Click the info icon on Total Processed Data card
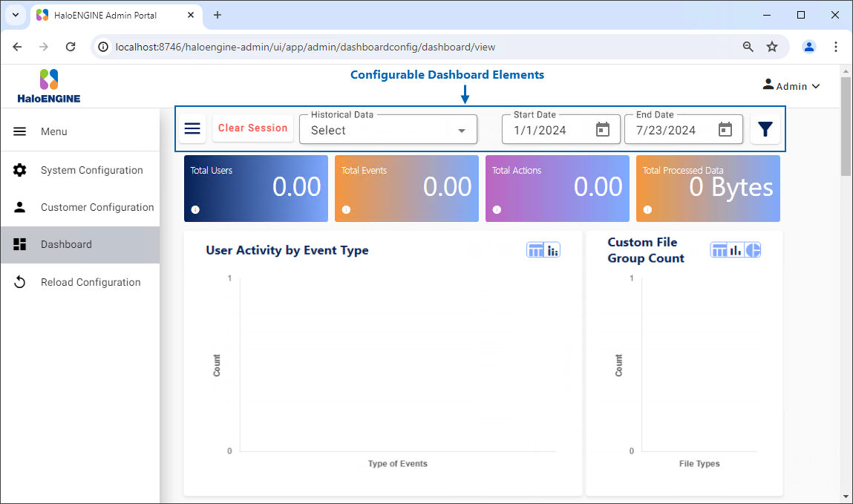The height and width of the screenshot is (504, 853). pyautogui.click(x=647, y=210)
